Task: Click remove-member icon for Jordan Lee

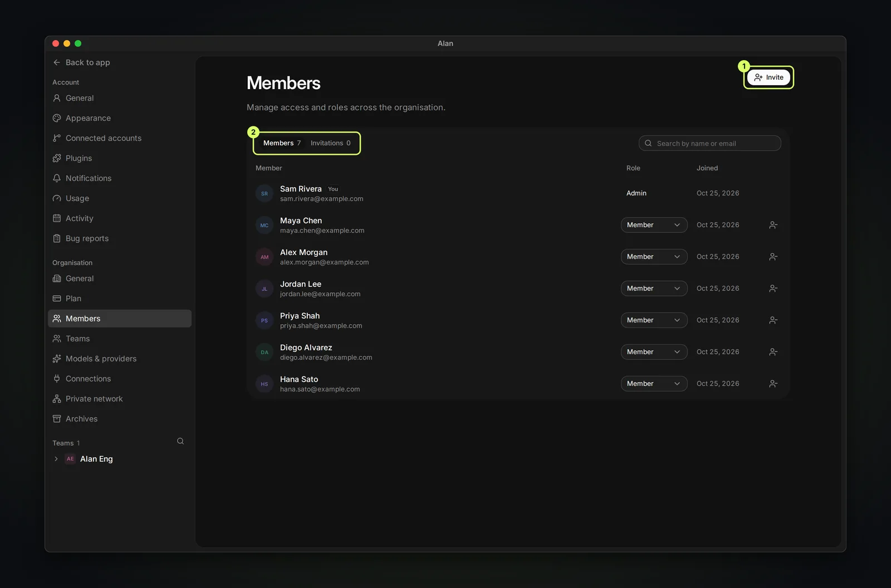Action: (x=773, y=288)
